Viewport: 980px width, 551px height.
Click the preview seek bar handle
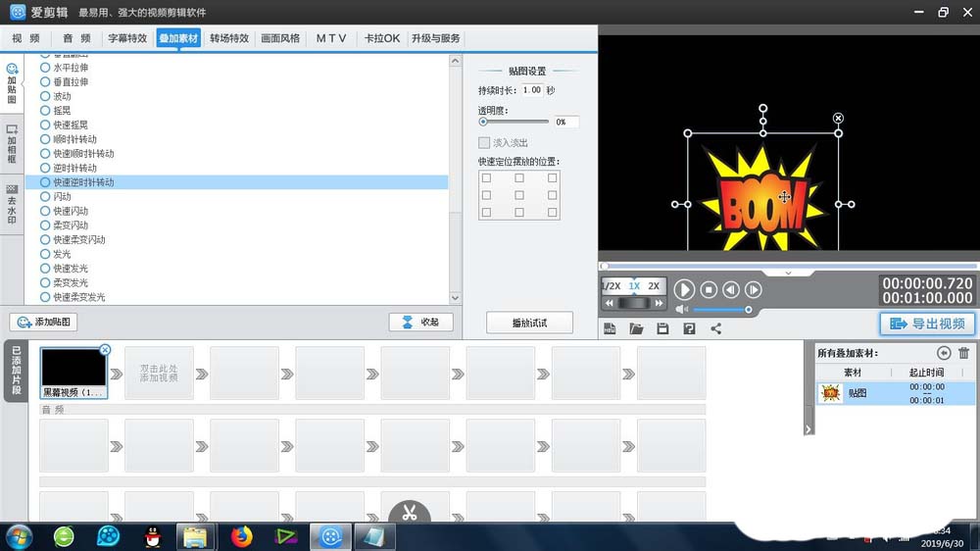click(605, 266)
